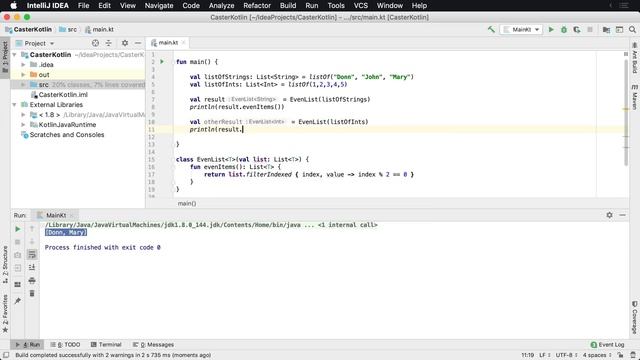
Task: Click the Stop icon in top toolbar
Action: 590,29
